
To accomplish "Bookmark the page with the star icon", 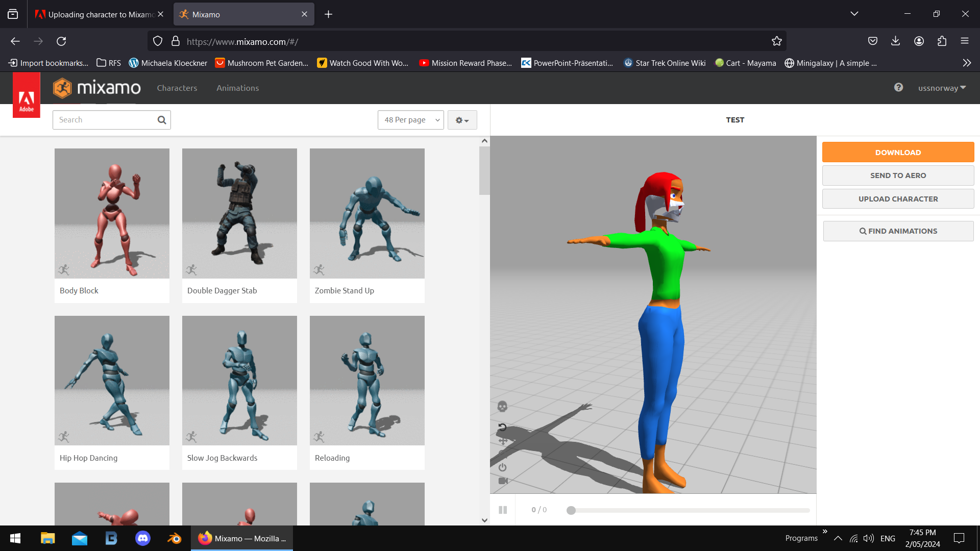I will pyautogui.click(x=777, y=41).
